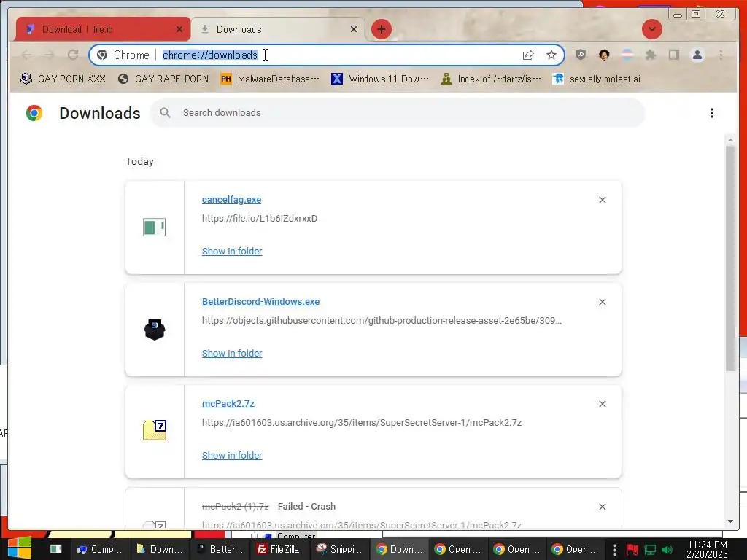Screen dimensions: 747x560
Task: Click Failed - Crash status text
Action: (306, 506)
